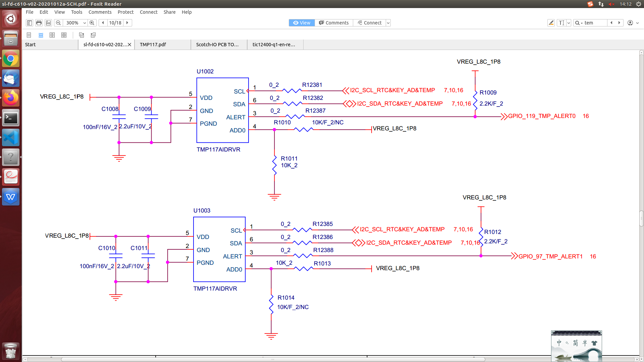Expand dropdown next to Connect button
Image resolution: width=644 pixels, height=362 pixels.
click(388, 23)
